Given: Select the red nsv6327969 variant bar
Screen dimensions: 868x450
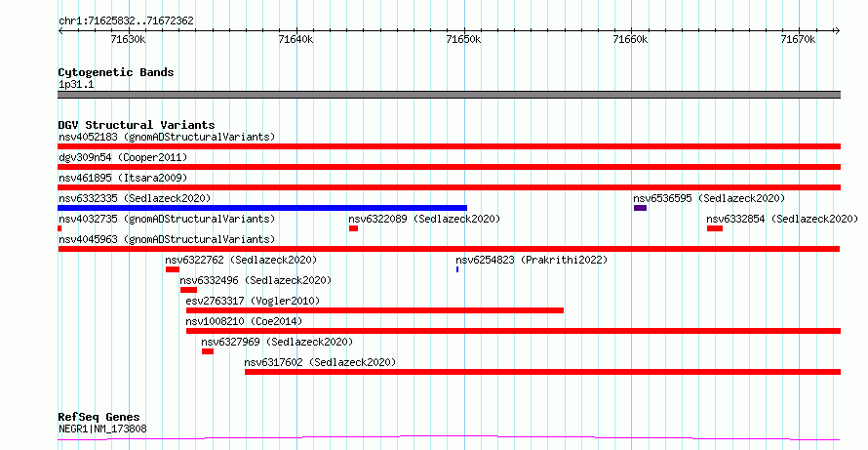Looking at the screenshot, I should click(208, 351).
